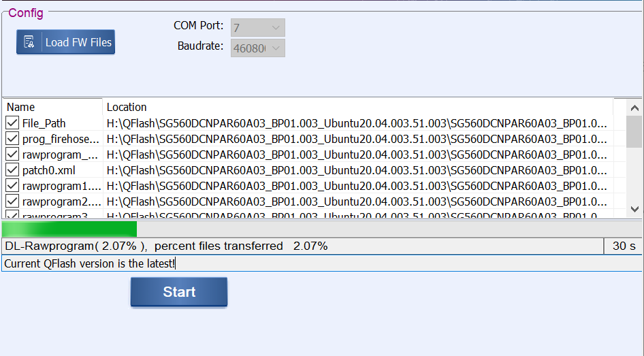Image resolution: width=644 pixels, height=356 pixels.
Task: Click the DL-Rawprogram status text
Action: point(166,246)
